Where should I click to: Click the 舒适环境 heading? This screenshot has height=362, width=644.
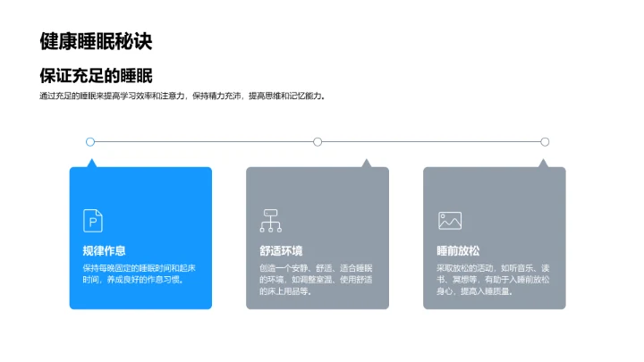pos(281,250)
